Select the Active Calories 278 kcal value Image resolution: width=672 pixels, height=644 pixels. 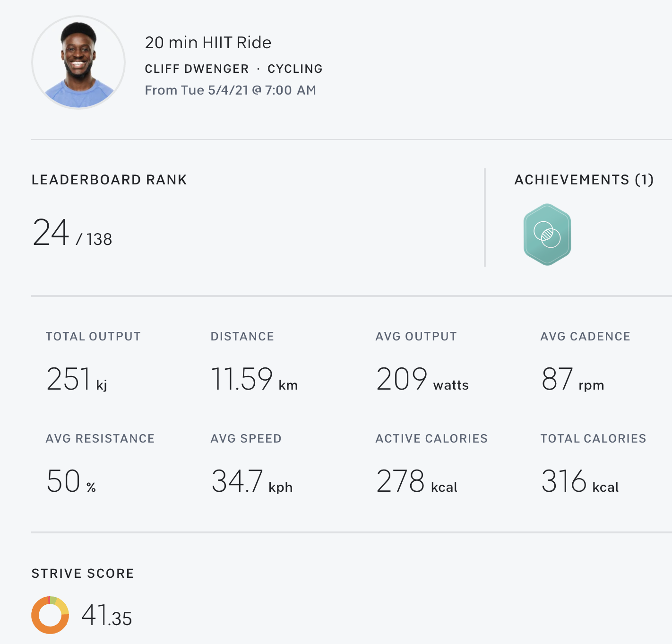coord(416,481)
